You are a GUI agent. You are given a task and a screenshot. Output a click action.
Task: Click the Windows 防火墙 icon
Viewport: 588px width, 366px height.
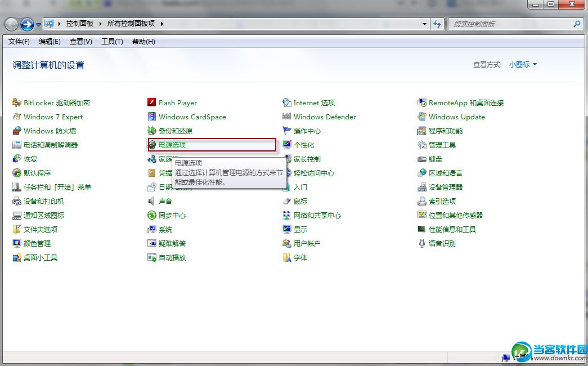coord(16,131)
